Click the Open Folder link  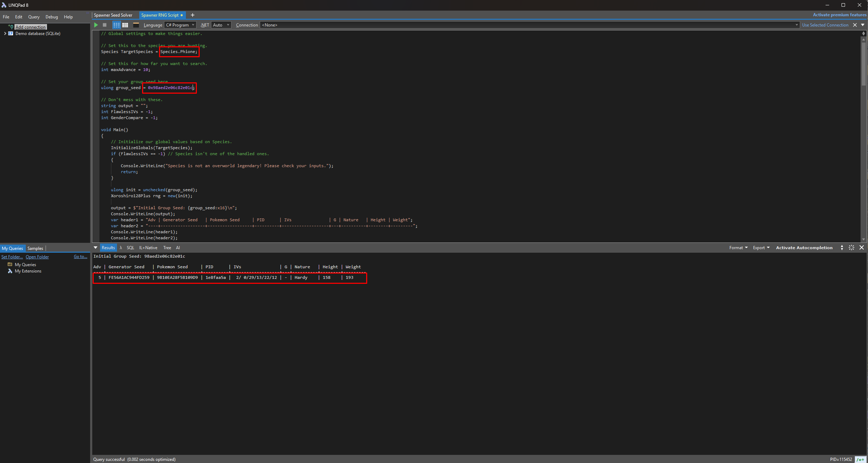point(37,257)
